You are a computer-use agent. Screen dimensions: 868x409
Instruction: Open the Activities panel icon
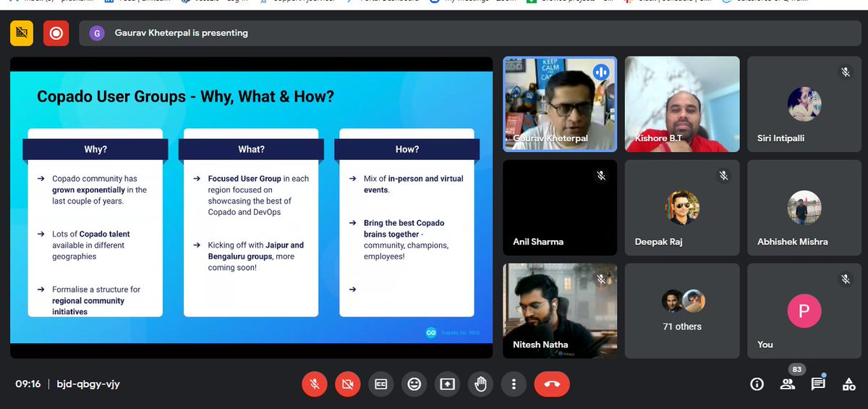(x=848, y=384)
